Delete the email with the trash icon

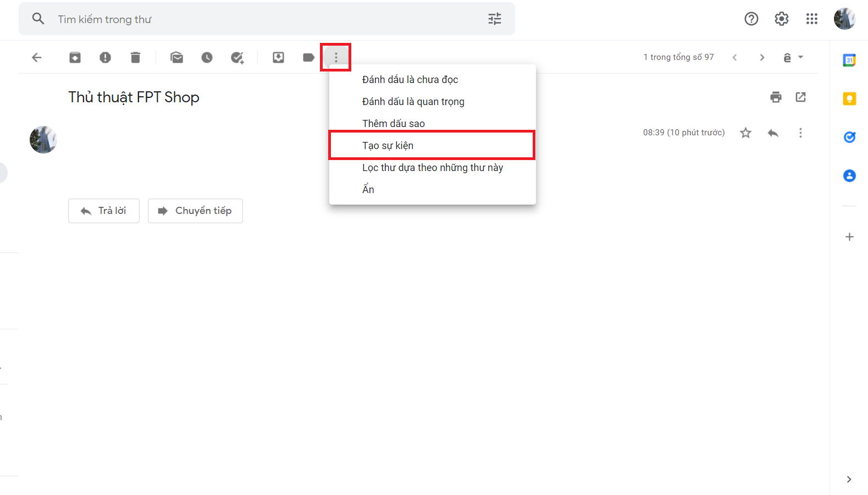135,57
